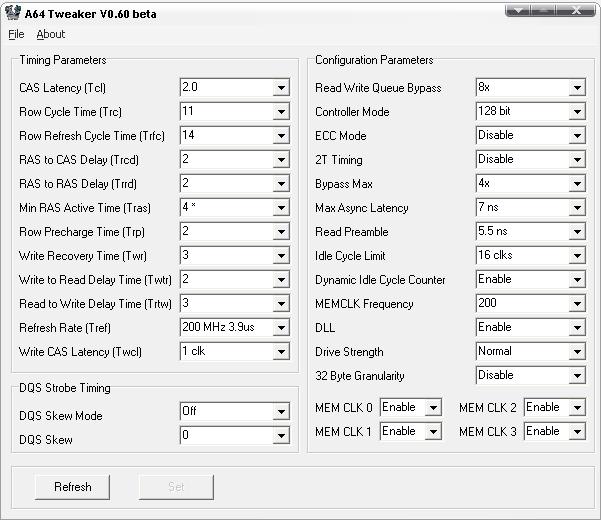Expand the CAS Latency (Tcl) dropdown
Screen dimensions: 601x520
pyautogui.click(x=235, y=87)
